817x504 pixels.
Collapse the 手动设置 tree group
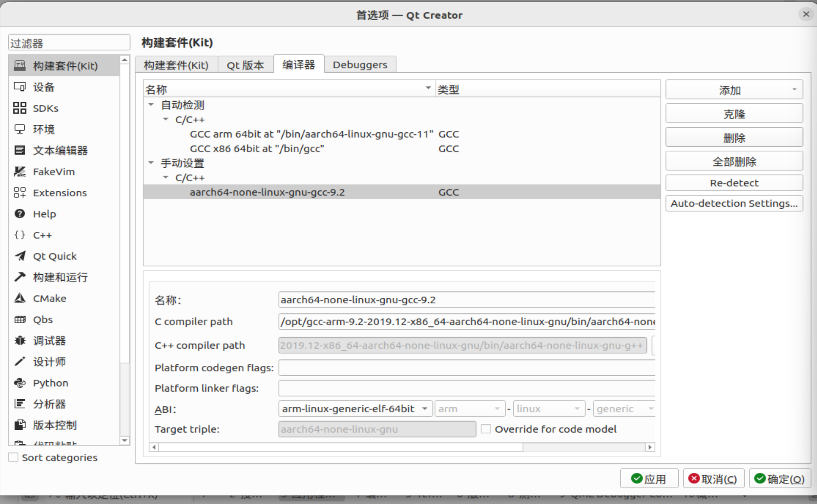point(151,163)
